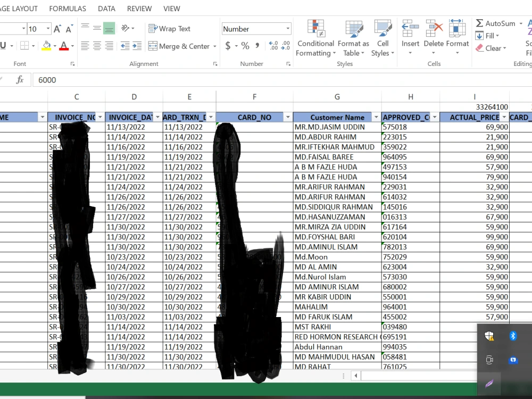Image resolution: width=532 pixels, height=399 pixels.
Task: Increase the cell indent
Action: [137, 46]
